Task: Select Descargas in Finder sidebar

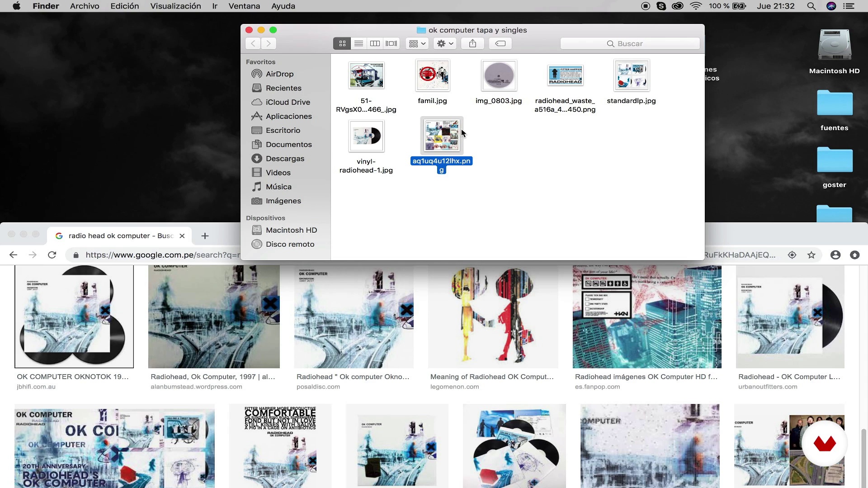Action: (x=284, y=159)
